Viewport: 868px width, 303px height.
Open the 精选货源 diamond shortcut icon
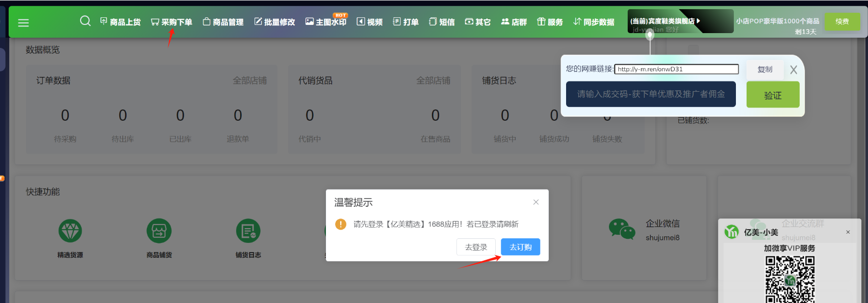pyautogui.click(x=70, y=231)
